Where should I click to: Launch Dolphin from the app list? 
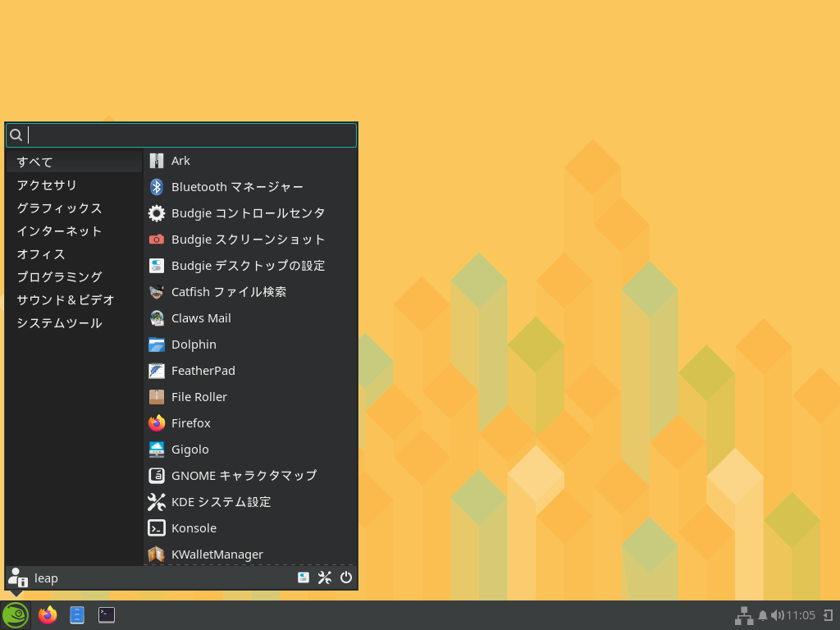click(194, 345)
